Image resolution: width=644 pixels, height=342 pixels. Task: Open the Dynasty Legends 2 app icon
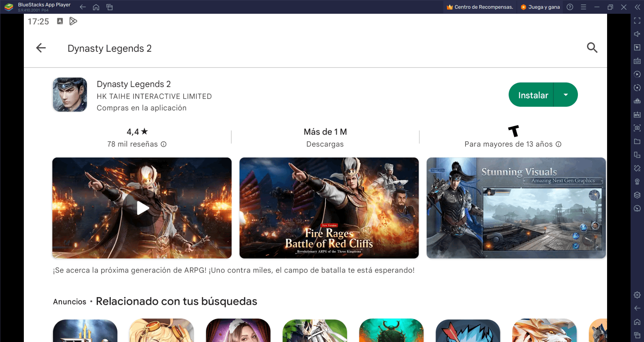(x=70, y=95)
